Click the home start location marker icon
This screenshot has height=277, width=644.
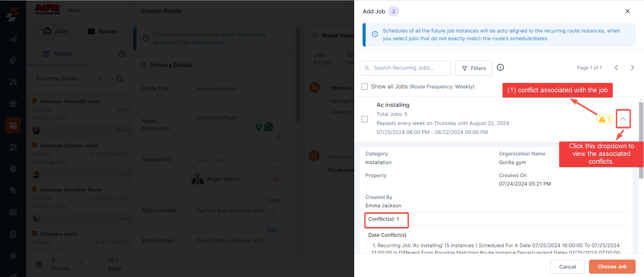314,88
